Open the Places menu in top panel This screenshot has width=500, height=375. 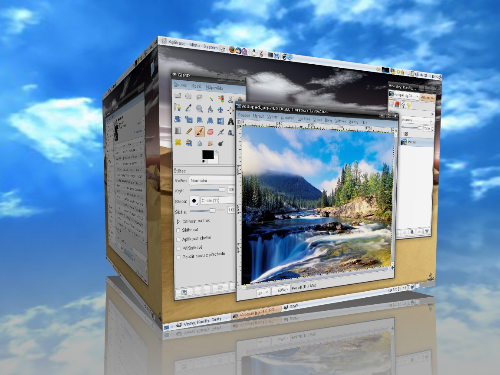coord(195,45)
